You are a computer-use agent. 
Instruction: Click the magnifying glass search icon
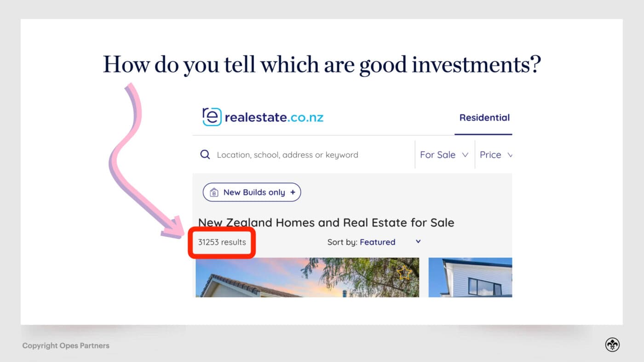(205, 154)
